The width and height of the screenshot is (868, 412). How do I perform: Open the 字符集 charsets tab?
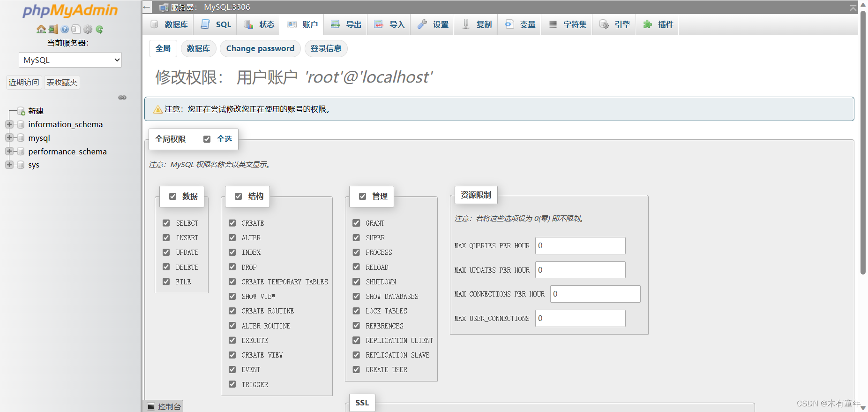click(567, 24)
